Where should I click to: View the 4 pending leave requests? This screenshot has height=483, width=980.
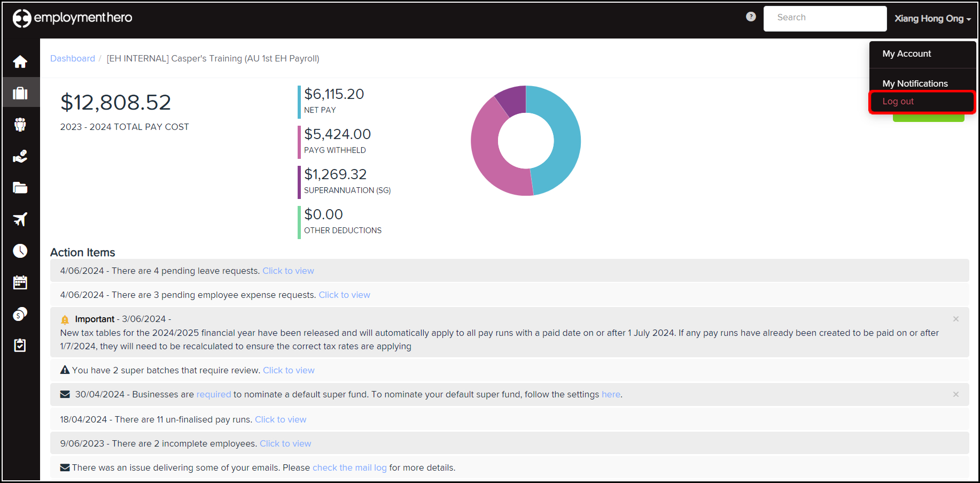coord(288,271)
